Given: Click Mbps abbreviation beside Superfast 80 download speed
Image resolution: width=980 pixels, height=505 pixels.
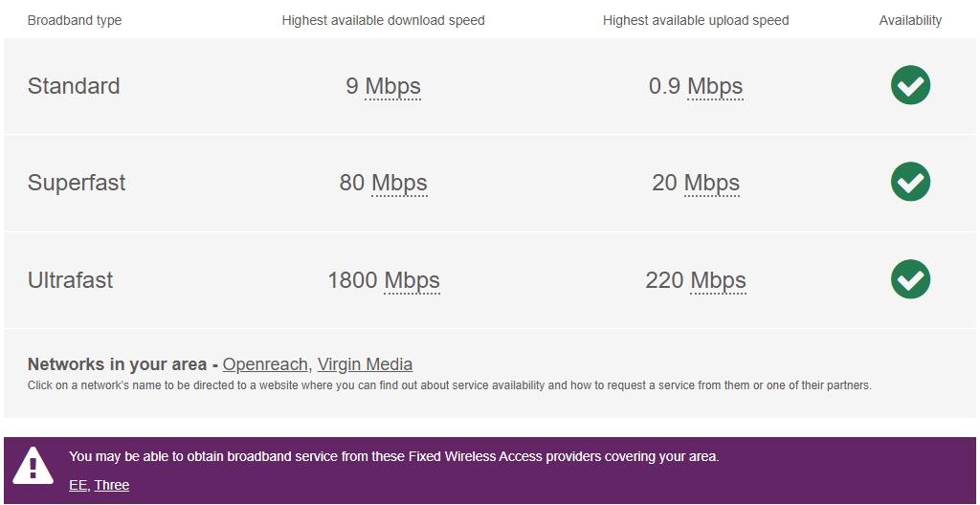Looking at the screenshot, I should point(399,183).
